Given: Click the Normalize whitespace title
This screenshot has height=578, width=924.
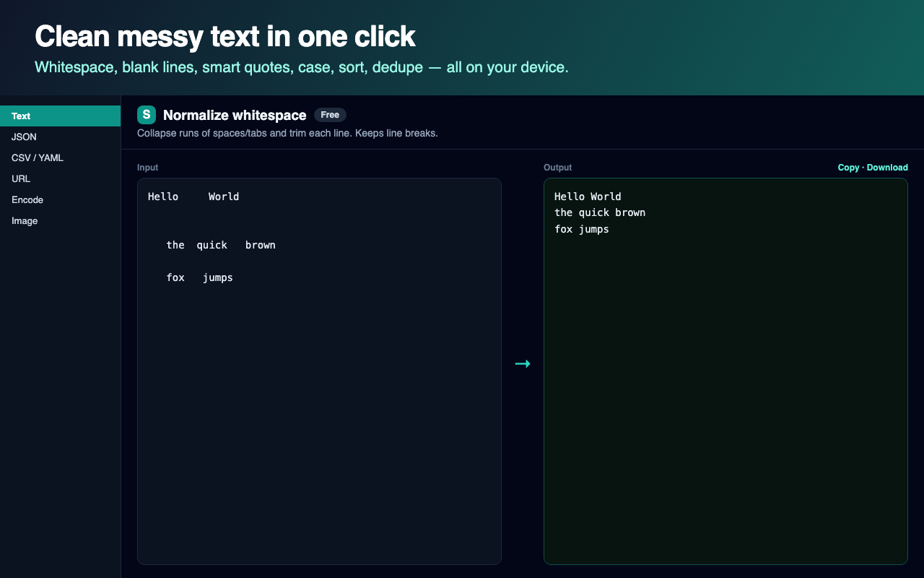Looking at the screenshot, I should click(x=235, y=115).
